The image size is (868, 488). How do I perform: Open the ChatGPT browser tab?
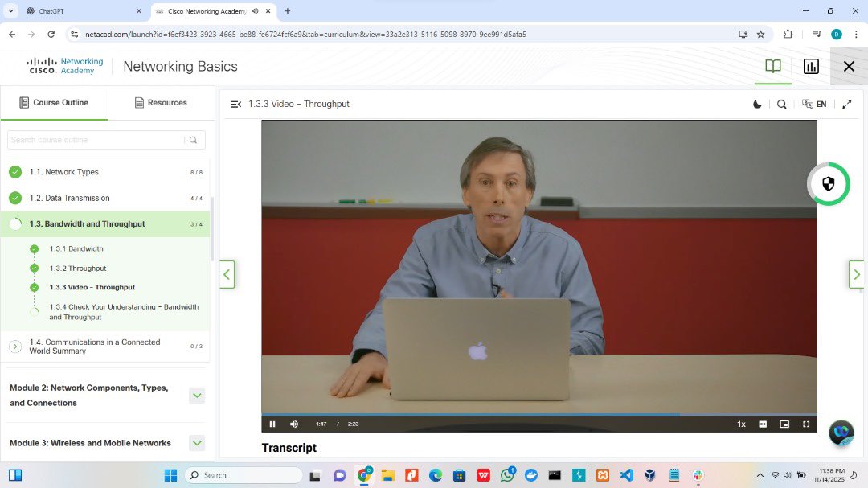tap(48, 12)
